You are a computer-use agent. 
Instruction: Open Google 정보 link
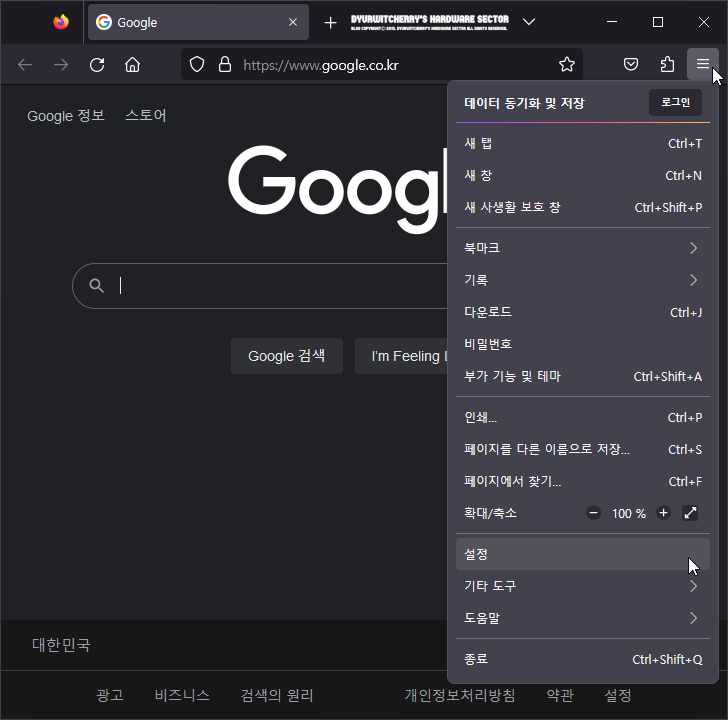point(66,116)
